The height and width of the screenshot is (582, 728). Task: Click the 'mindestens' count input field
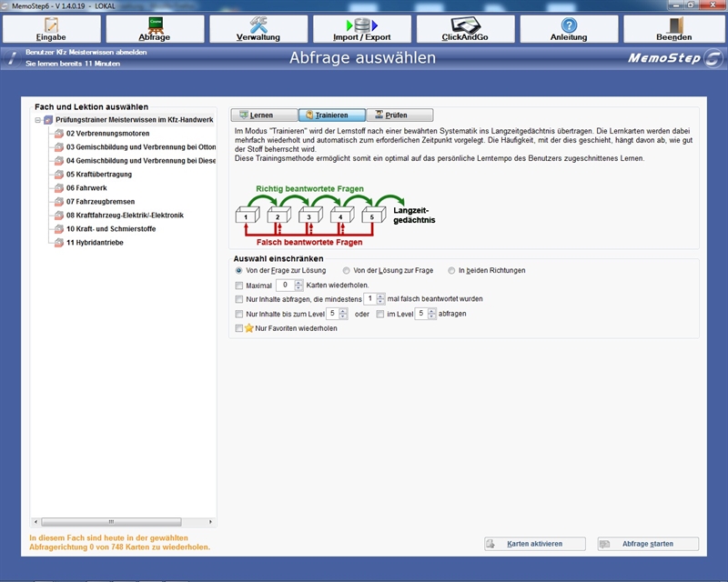370,299
